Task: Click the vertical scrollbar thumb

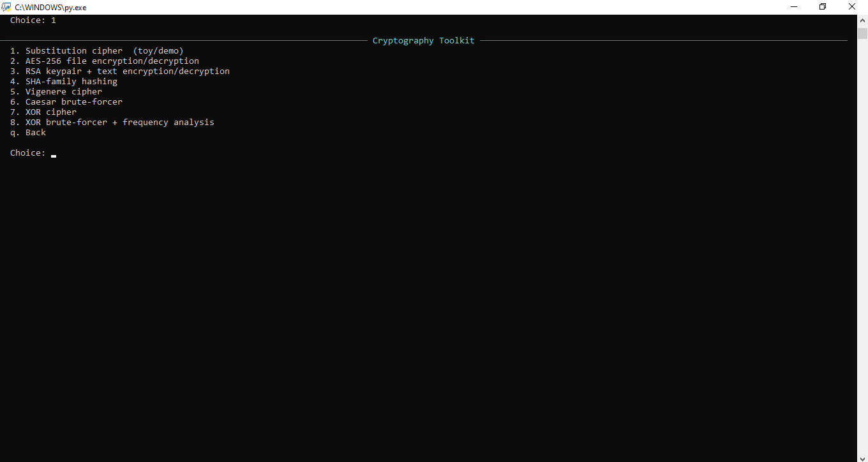Action: [x=862, y=34]
